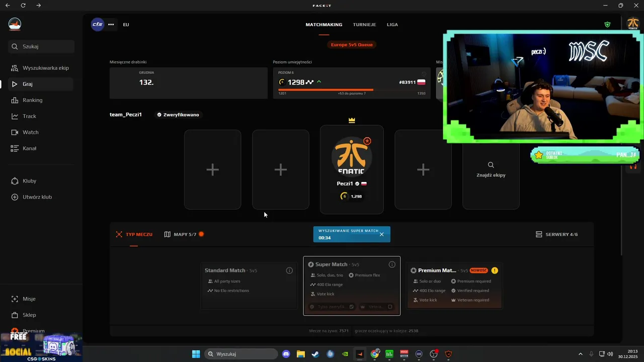The width and height of the screenshot is (644, 362).
Task: Click the CS game icon in header
Action: [97, 24]
